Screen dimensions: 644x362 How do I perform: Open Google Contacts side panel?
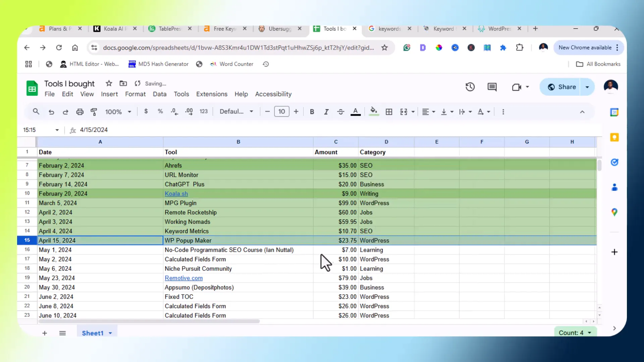(x=614, y=187)
